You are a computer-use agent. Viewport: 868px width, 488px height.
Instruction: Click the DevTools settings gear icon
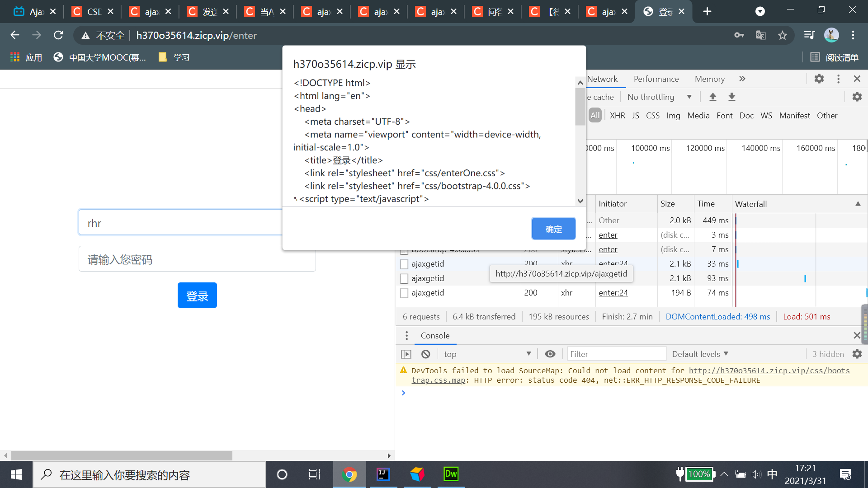(x=819, y=79)
